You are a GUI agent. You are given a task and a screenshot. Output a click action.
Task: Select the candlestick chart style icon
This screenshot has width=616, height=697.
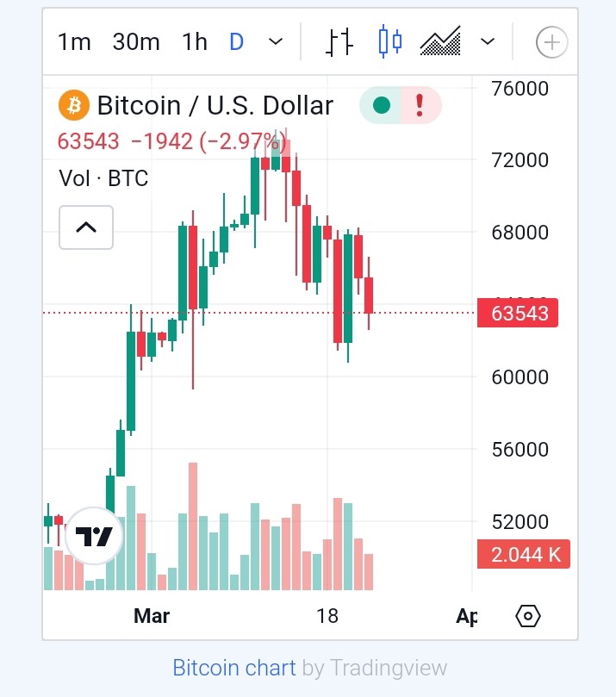click(x=390, y=42)
